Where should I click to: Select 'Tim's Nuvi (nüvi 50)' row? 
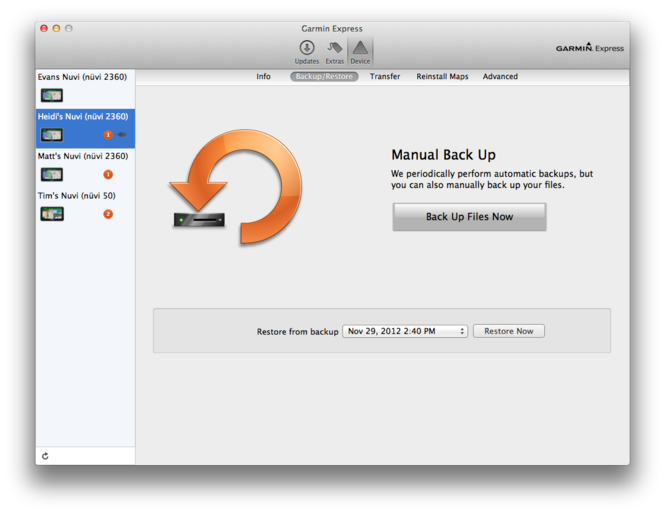tap(85, 207)
